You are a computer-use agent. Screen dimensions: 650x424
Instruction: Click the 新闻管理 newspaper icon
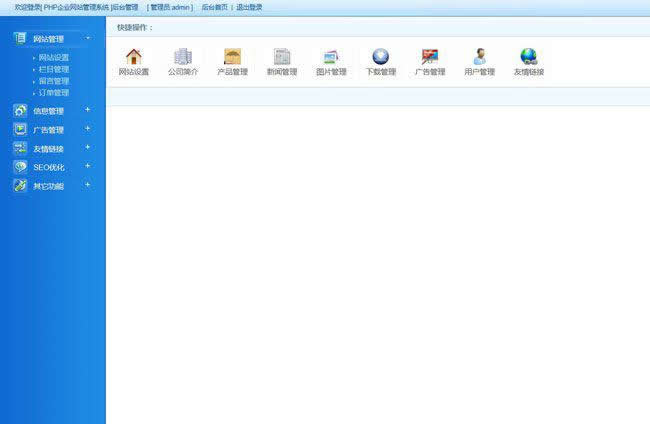[x=282, y=57]
